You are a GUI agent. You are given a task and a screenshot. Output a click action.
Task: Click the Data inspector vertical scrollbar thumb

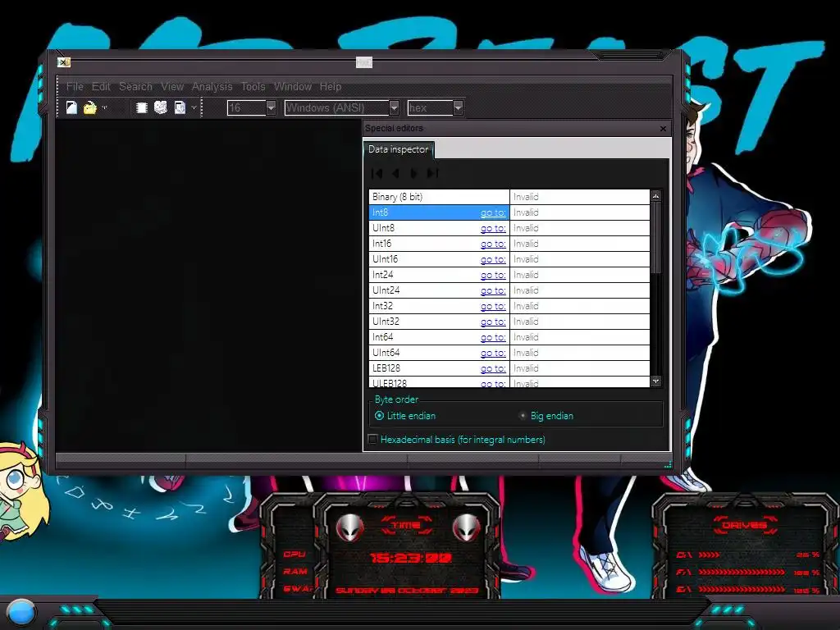(655, 237)
